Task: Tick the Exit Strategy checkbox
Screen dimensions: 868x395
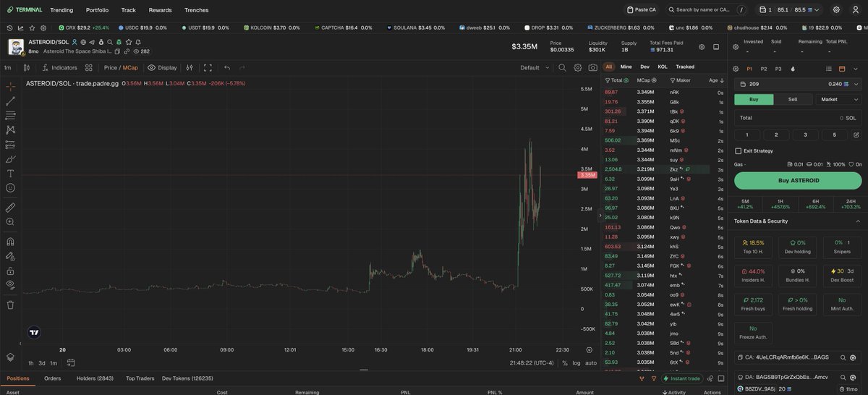Action: pyautogui.click(x=738, y=150)
